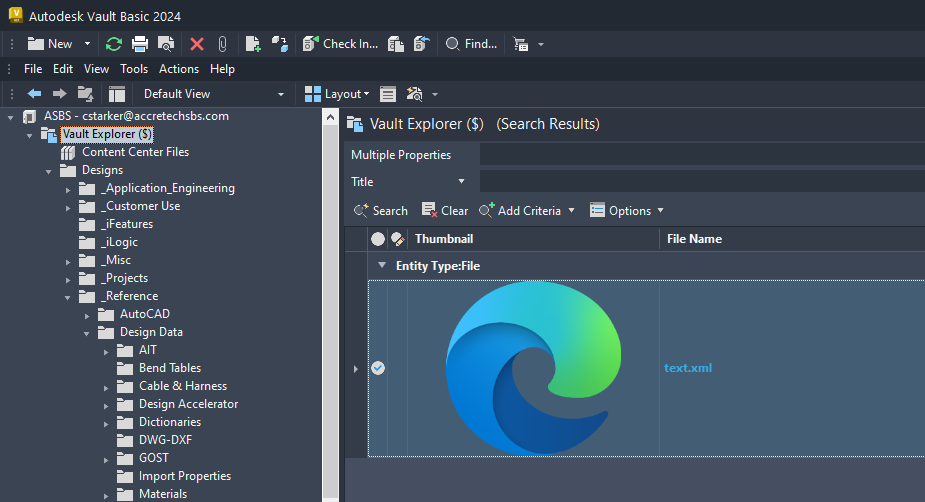This screenshot has height=502, width=925.
Task: Expand the _Application_Engineering folder
Action: [68, 190]
